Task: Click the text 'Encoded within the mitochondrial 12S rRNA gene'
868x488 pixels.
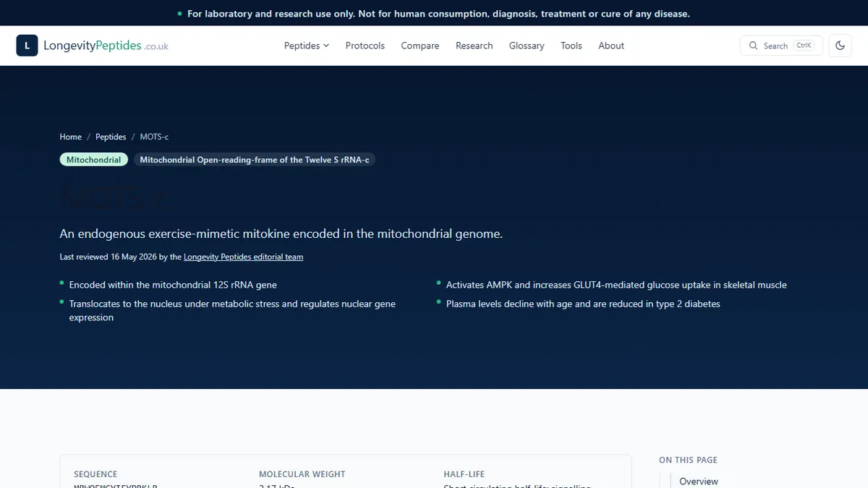Action: pyautogui.click(x=173, y=285)
